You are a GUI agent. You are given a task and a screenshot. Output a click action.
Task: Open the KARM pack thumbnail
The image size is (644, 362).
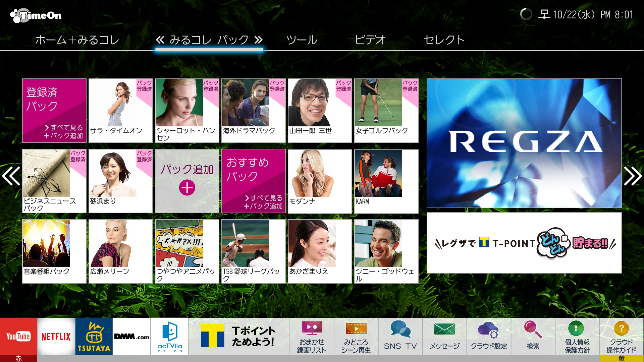[x=386, y=181]
